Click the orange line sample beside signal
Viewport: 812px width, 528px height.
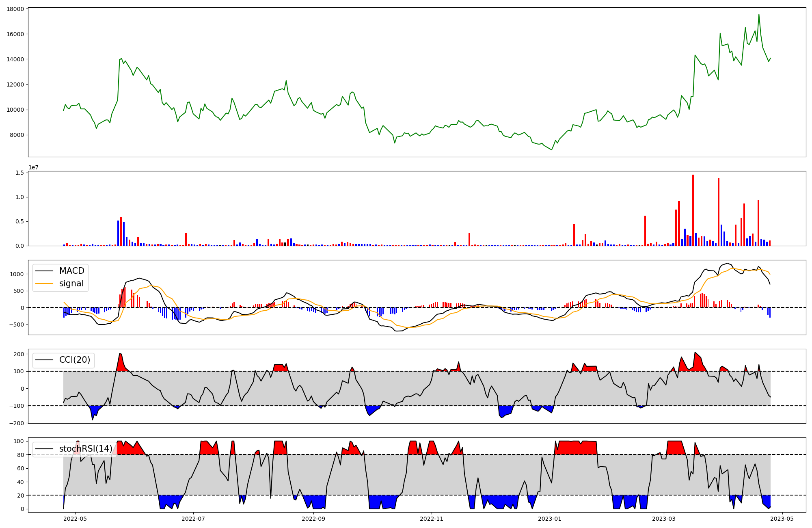(44, 283)
